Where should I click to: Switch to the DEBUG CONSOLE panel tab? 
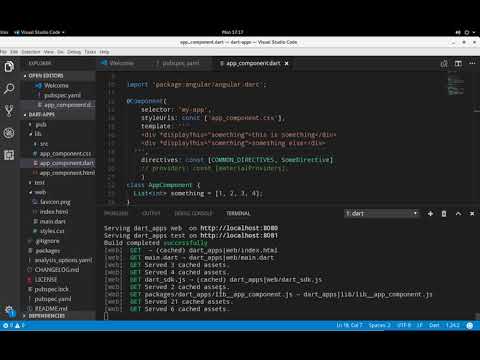click(194, 213)
